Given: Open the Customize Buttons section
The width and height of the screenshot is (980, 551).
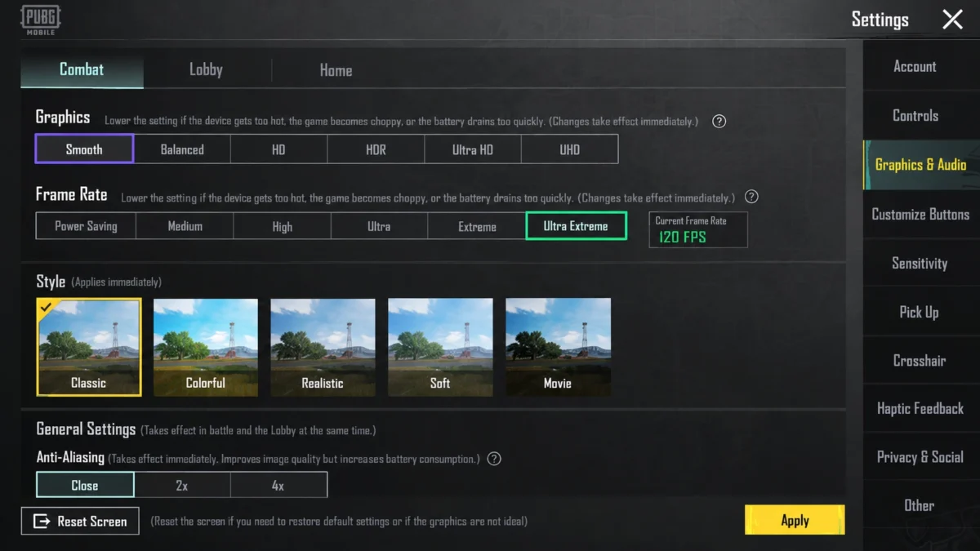Looking at the screenshot, I should (x=921, y=214).
